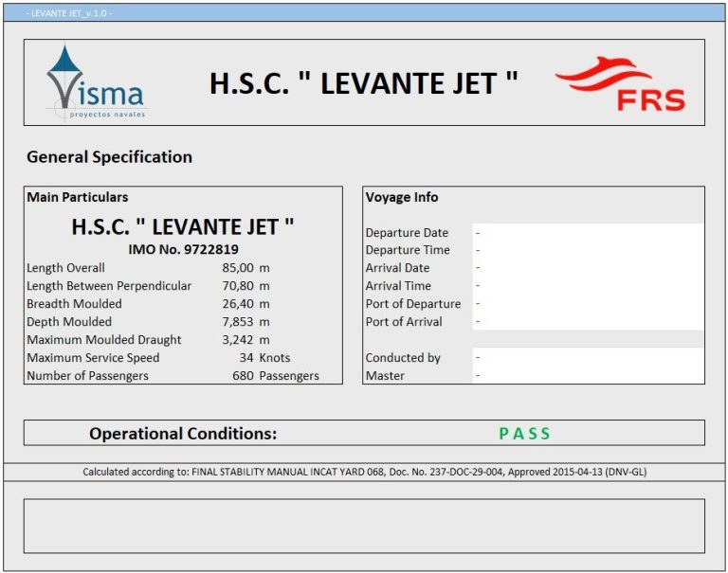
Task: Select the Departure Time input field
Action: tap(588, 250)
